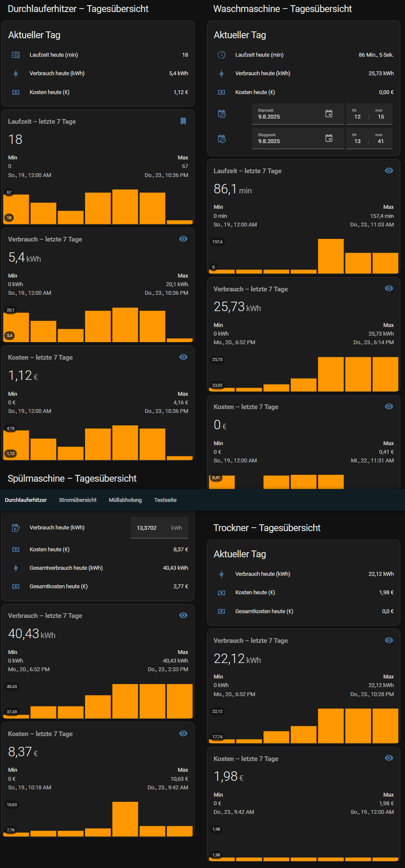This screenshot has height=868, width=405.
Task: Select the Startzeit hour field showing 12
Action: (357, 117)
